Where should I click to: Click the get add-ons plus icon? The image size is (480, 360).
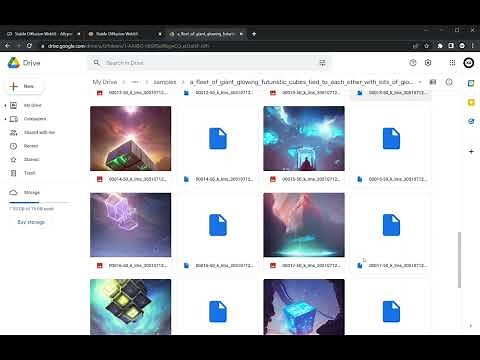point(471,152)
